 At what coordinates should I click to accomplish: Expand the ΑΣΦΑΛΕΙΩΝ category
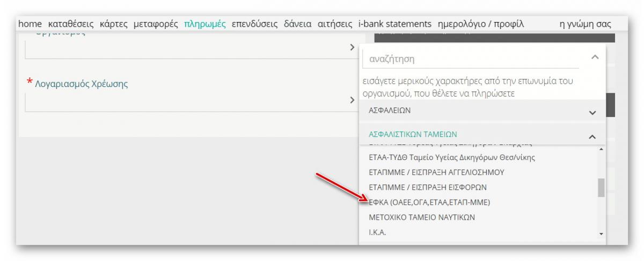(x=592, y=113)
